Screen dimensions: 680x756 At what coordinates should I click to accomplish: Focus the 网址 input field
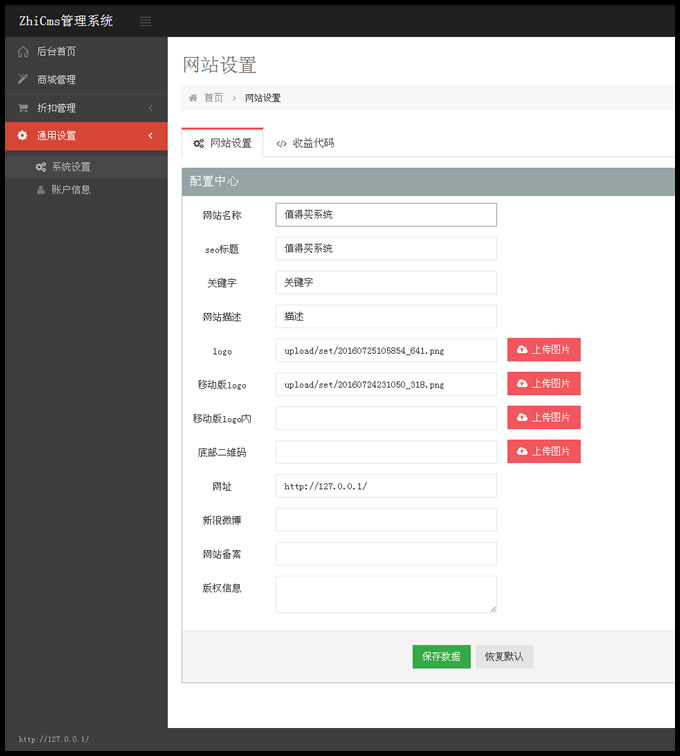(x=386, y=486)
